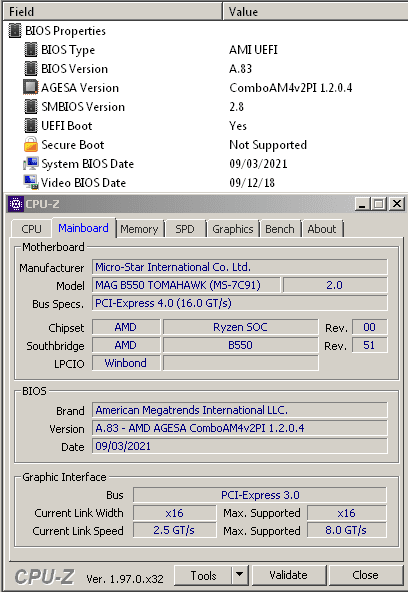This screenshot has height=592, width=408.
Task: Click the Validate button
Action: (x=289, y=575)
